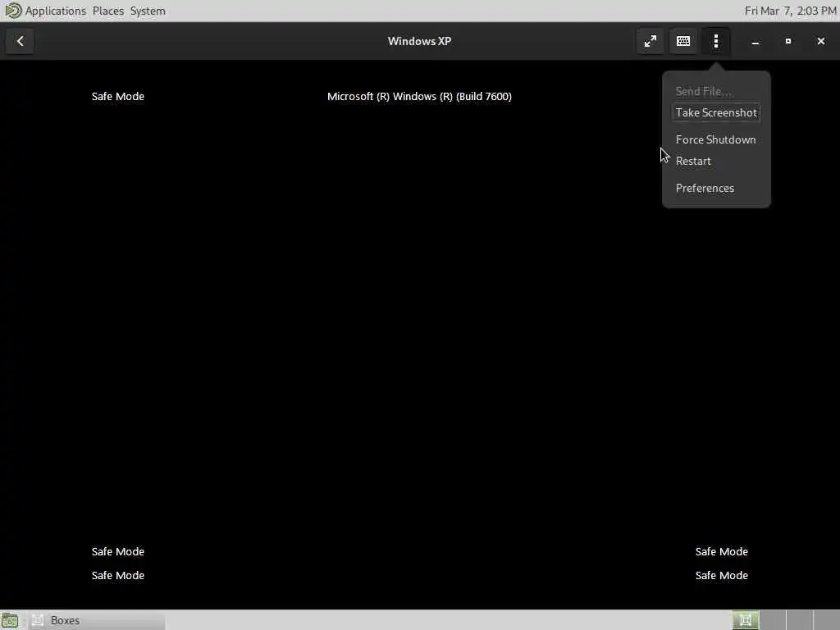The width and height of the screenshot is (840, 630).
Task: Click the 'Microsoft (R) Windows (R) (Build 7600)' text
Action: (x=419, y=97)
